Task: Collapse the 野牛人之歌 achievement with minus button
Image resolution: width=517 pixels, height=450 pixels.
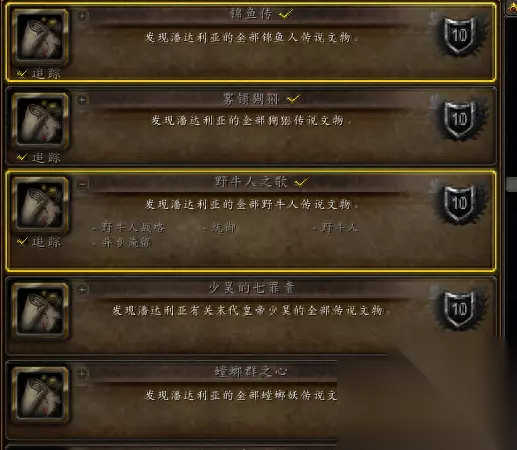Action: [x=82, y=184]
